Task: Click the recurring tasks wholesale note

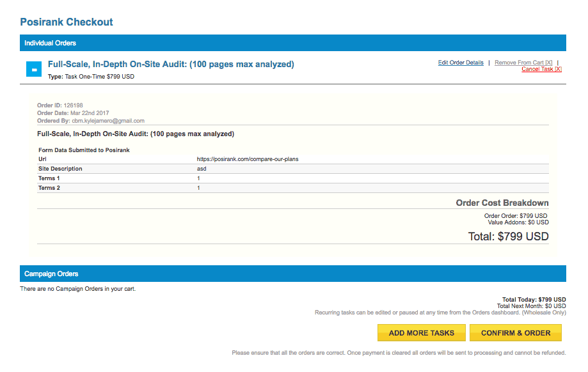Action: pyautogui.click(x=440, y=313)
